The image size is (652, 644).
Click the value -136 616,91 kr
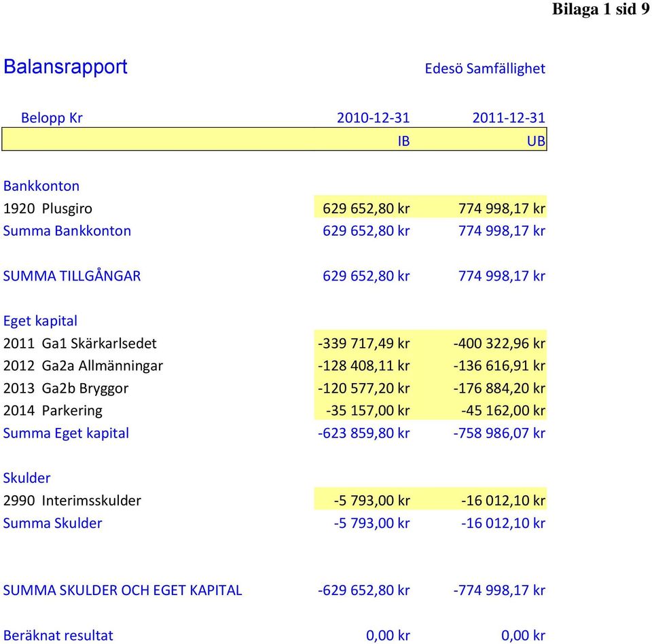[499, 366]
